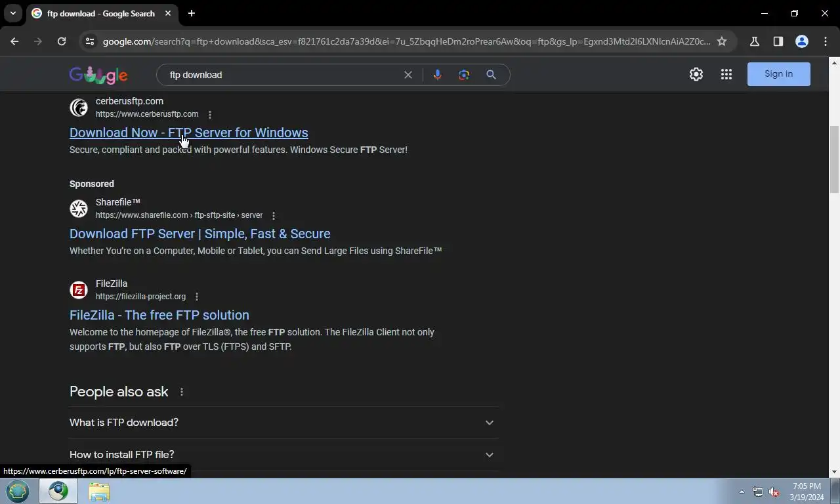Show hidden tray icons arrow
The height and width of the screenshot is (504, 840).
[x=742, y=492]
